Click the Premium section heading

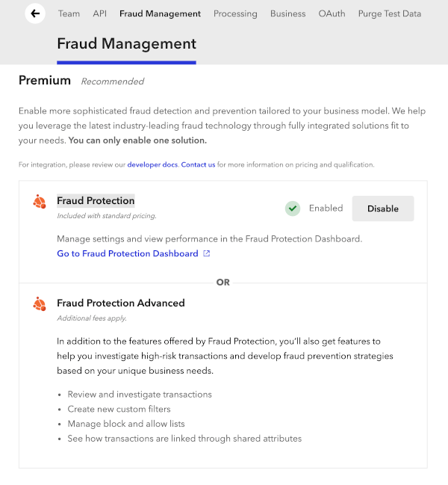pyautogui.click(x=45, y=81)
